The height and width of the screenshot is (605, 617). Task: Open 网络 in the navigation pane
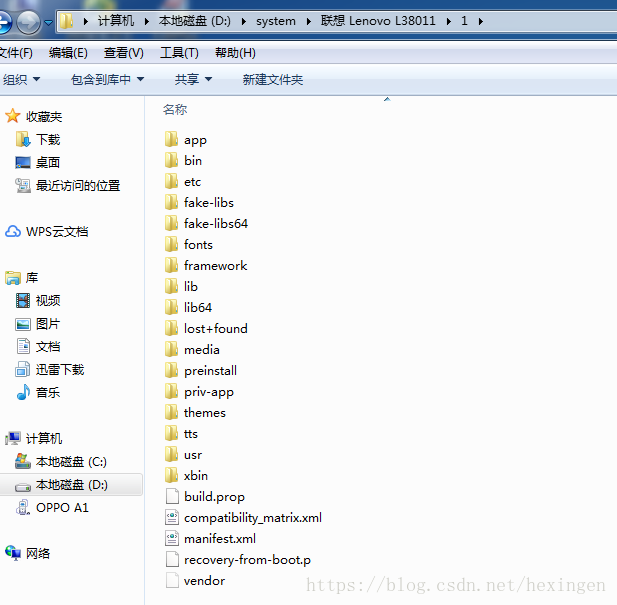(38, 553)
